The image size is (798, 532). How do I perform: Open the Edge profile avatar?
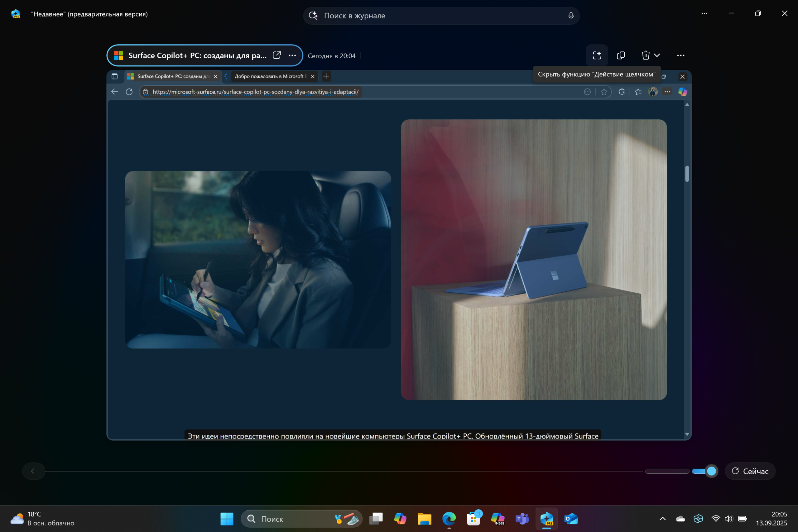pyautogui.click(x=653, y=92)
